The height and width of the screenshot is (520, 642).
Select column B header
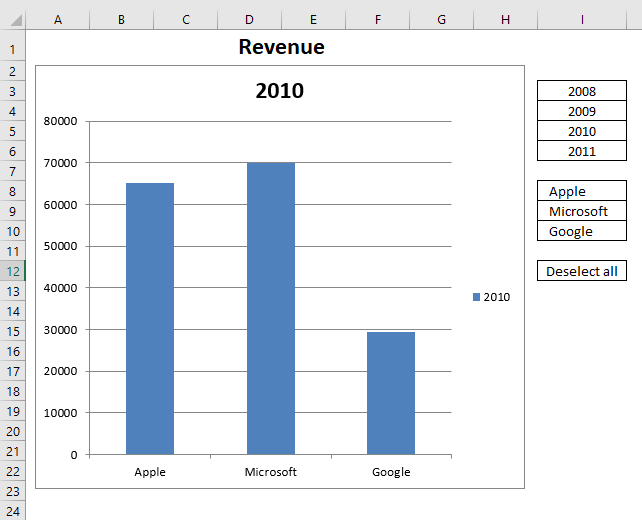tap(121, 20)
